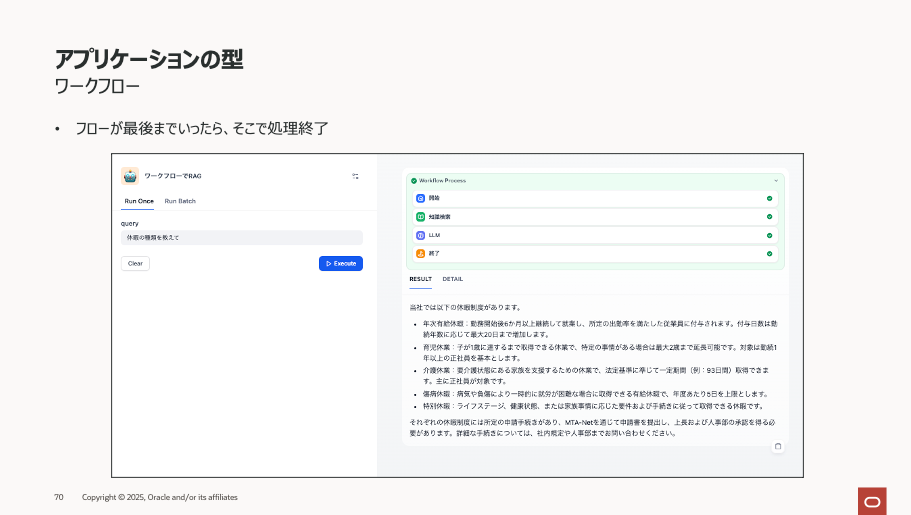Click the green 知識検索 node icon

coord(421,217)
